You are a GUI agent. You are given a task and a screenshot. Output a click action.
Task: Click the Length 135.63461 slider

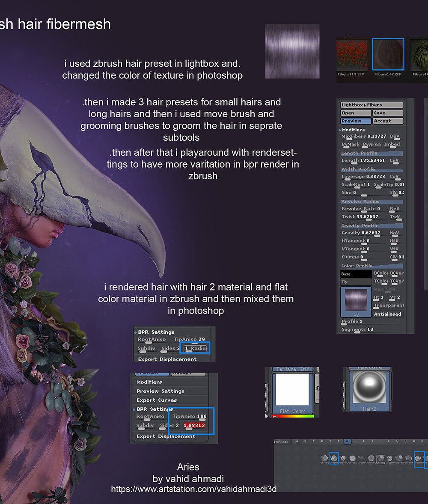tap(364, 161)
